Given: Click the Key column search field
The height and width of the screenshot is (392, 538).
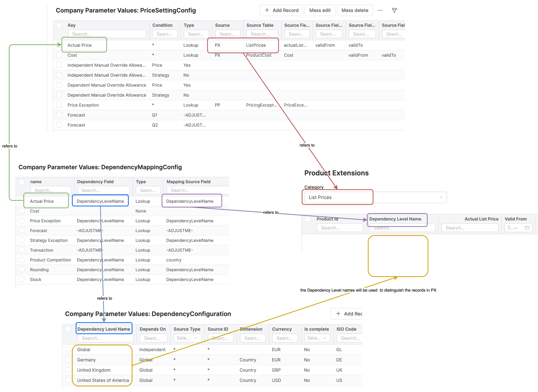Looking at the screenshot, I should click(x=107, y=34).
